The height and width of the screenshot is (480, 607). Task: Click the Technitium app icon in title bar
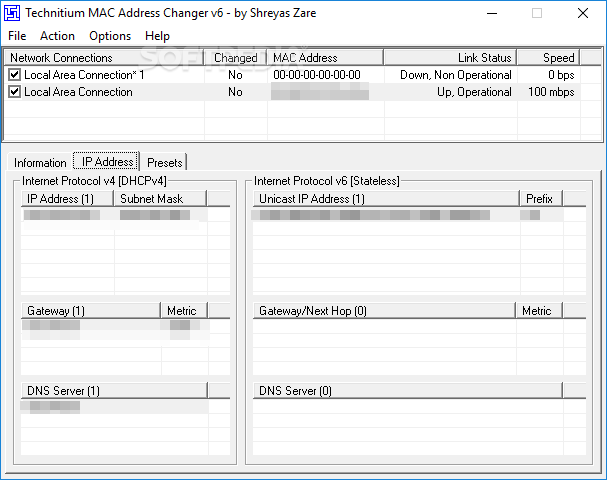(12, 13)
